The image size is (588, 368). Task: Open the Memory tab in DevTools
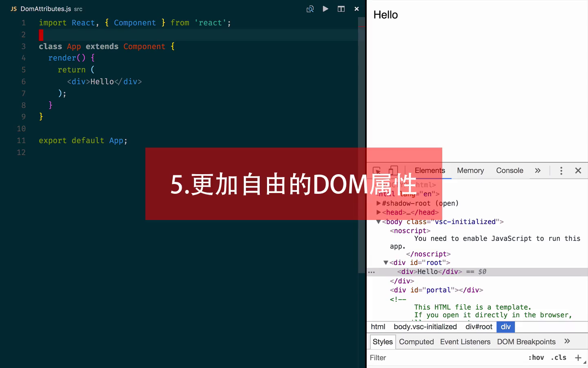tap(470, 171)
